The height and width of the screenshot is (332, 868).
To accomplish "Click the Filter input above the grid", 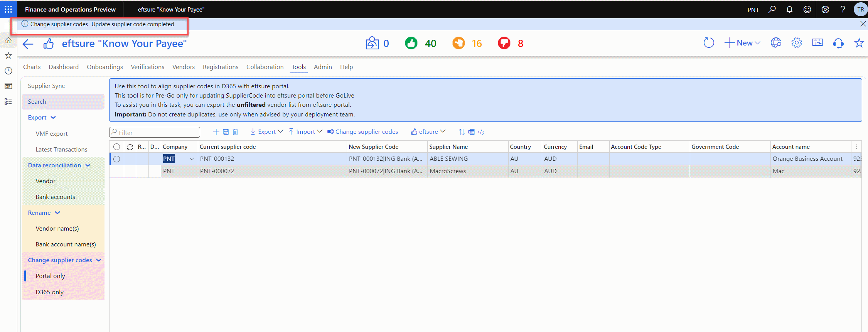I will (155, 132).
